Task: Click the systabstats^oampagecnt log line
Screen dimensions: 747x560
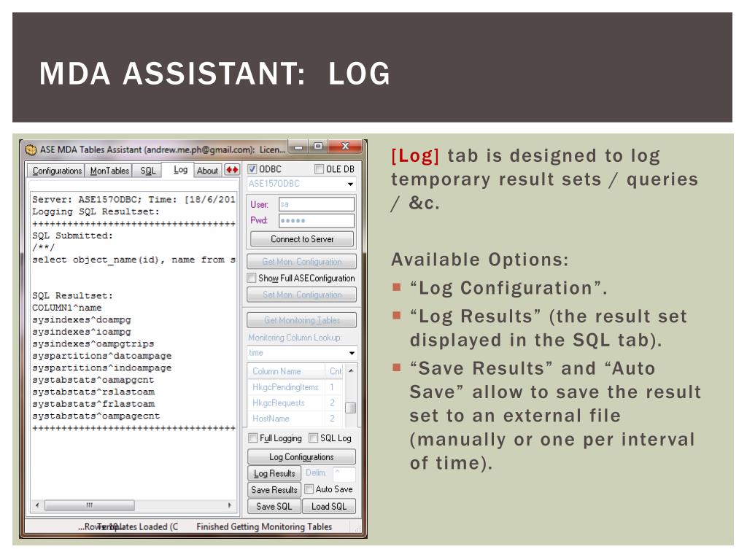Action: pos(96,416)
